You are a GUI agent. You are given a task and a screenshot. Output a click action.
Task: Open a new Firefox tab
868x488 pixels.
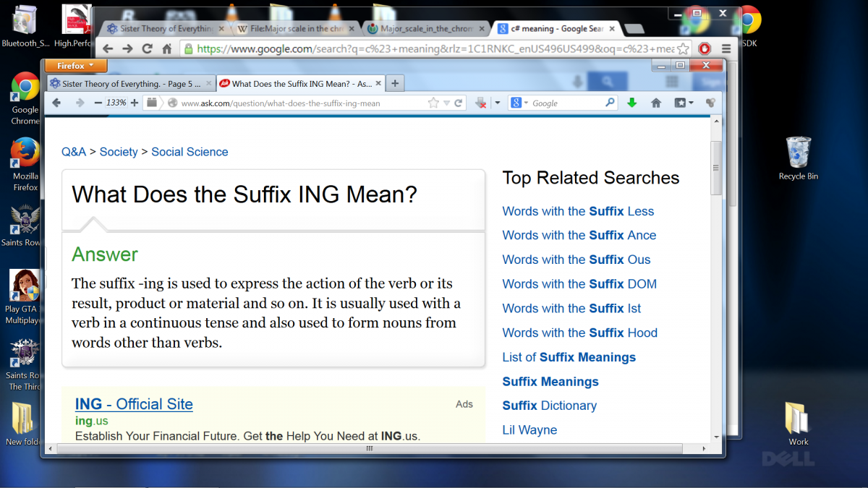[395, 84]
